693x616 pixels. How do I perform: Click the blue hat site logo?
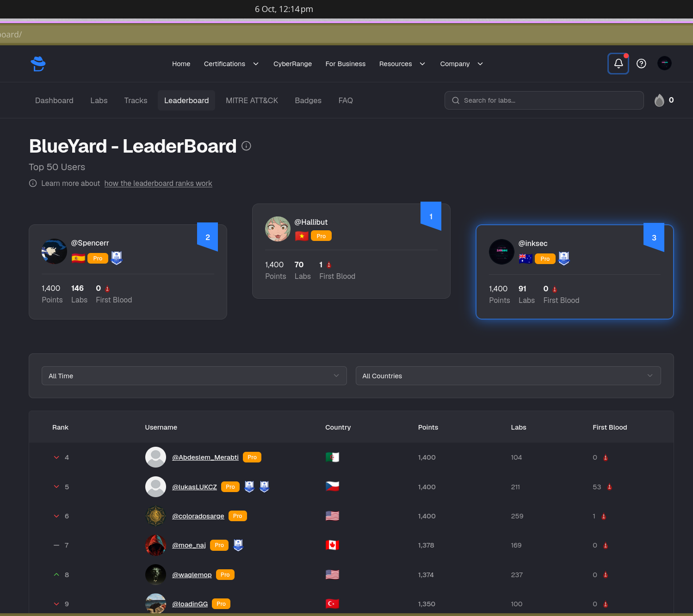pyautogui.click(x=38, y=64)
